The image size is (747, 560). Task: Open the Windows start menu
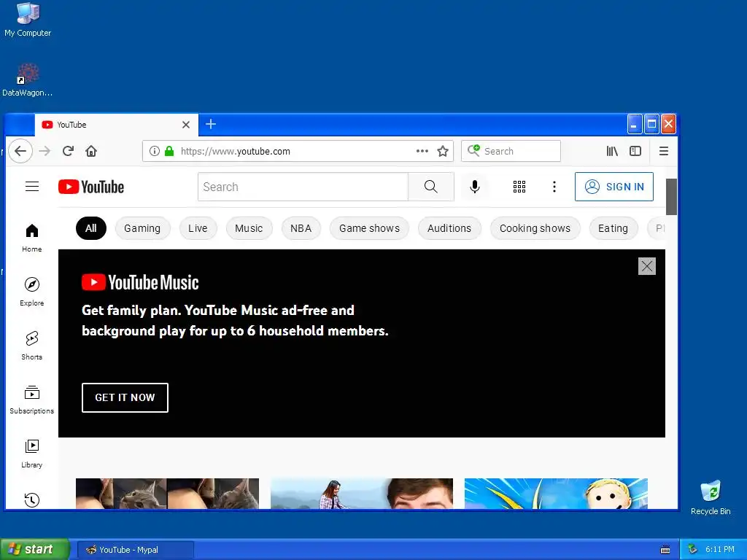(x=35, y=549)
